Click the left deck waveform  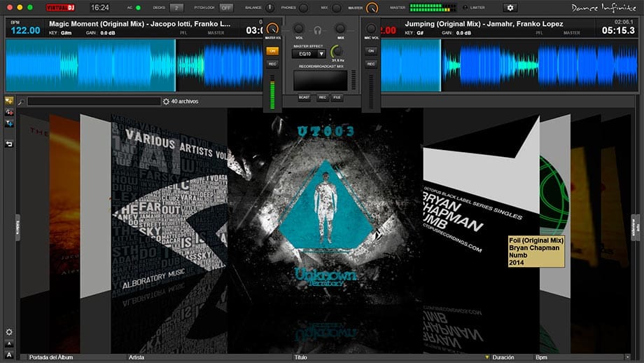coord(134,65)
